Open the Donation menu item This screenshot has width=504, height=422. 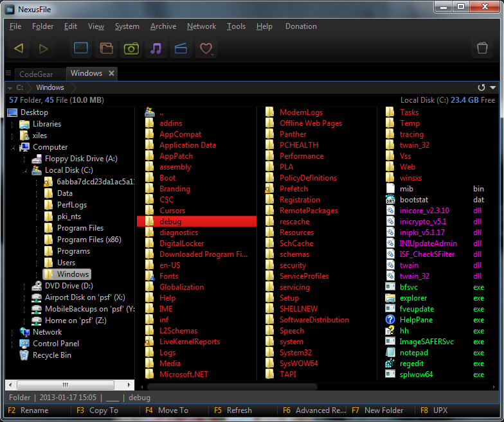pyautogui.click(x=301, y=26)
